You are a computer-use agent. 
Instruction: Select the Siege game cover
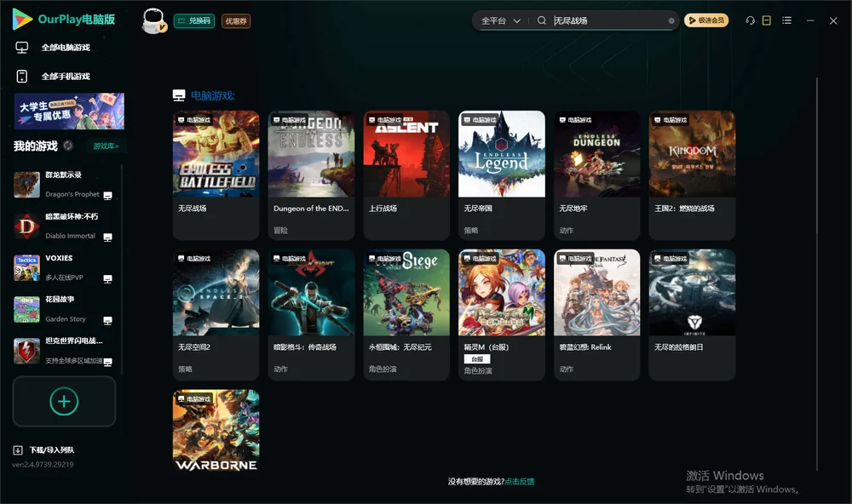406,293
